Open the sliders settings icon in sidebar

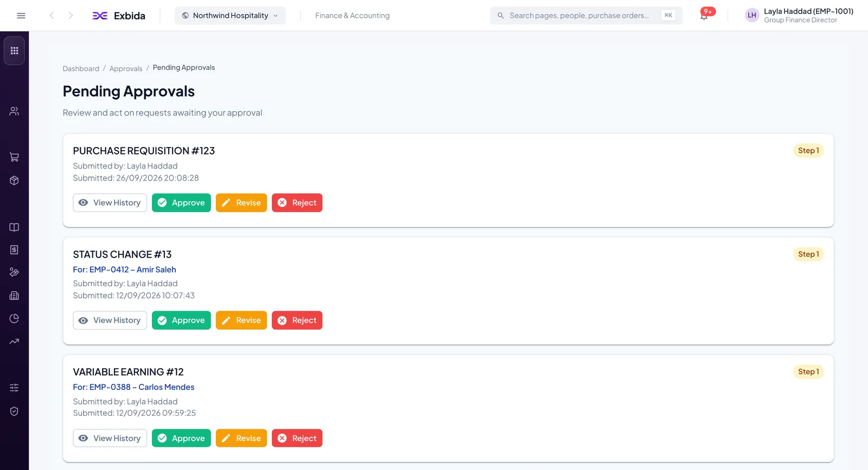15,388
